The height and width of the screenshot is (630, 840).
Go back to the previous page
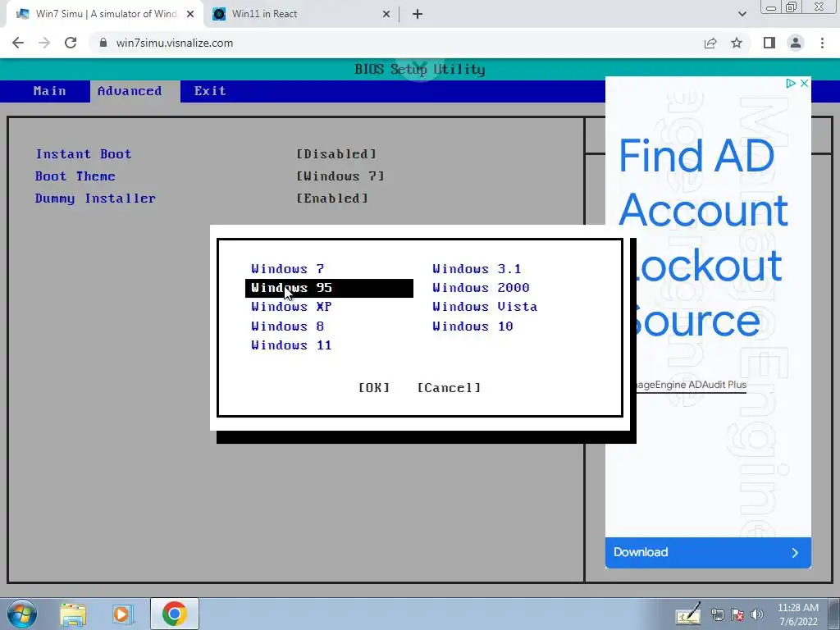[x=18, y=43]
